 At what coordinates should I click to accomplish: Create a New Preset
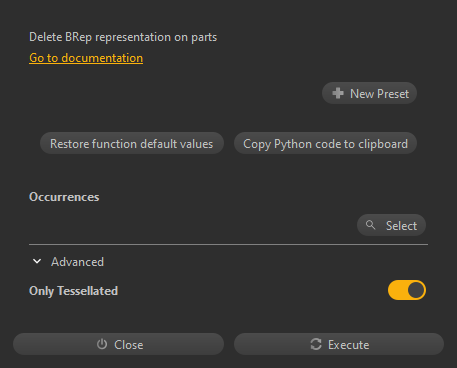[x=369, y=93]
